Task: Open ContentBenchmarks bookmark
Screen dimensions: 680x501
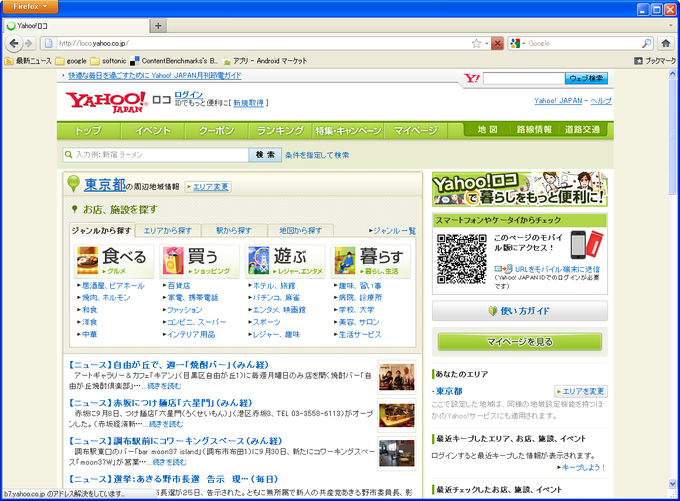Action: pyautogui.click(x=174, y=61)
